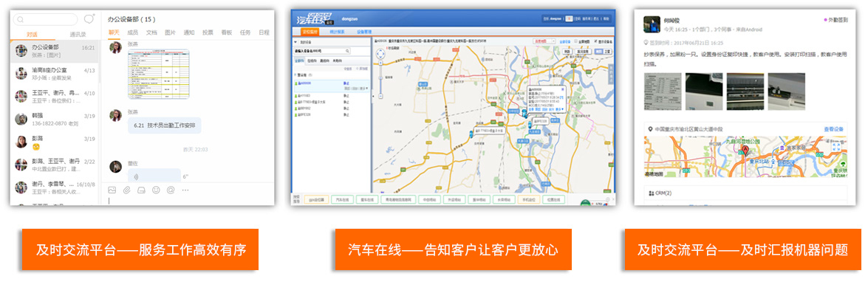Toggle the 全屏地图 checkbox

(575, 41)
